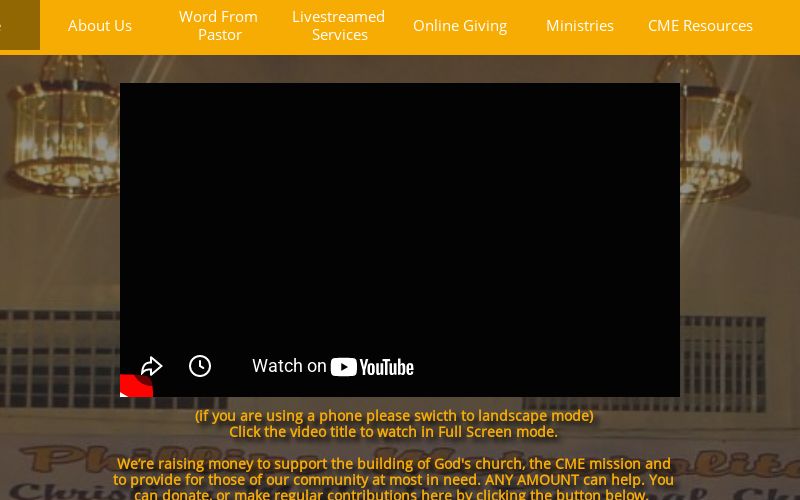
Task: Click the YouTube logo in the player
Action: [x=372, y=367]
